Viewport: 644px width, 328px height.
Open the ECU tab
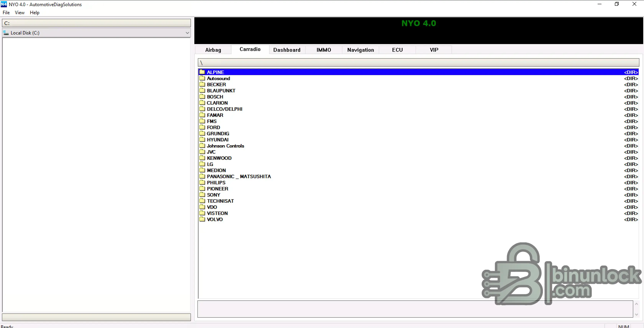(x=397, y=50)
